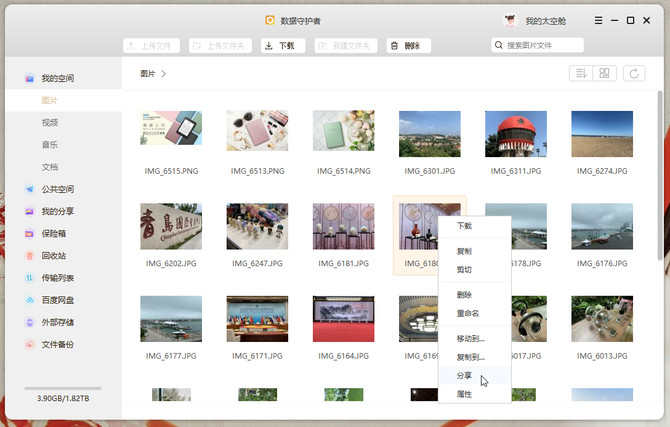Click the file name label IMG_6301.JPG
670x427 pixels.
[430, 171]
